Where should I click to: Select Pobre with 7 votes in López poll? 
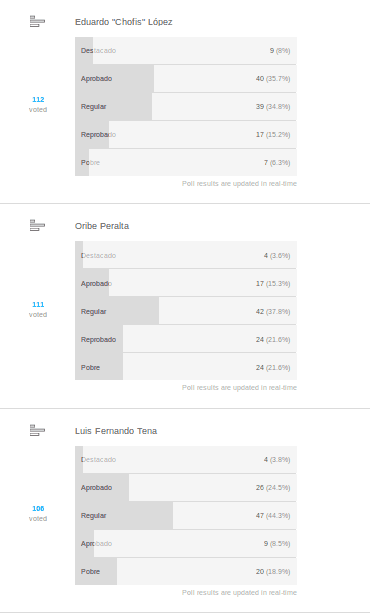(186, 163)
